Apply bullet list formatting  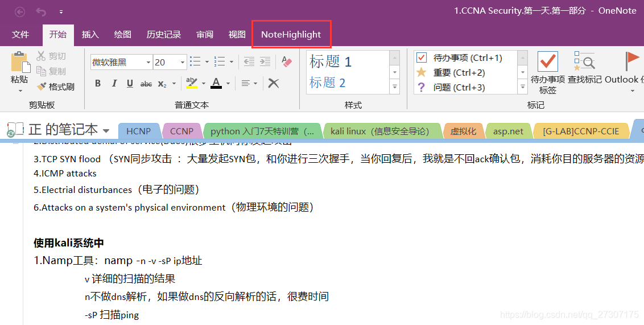click(195, 62)
